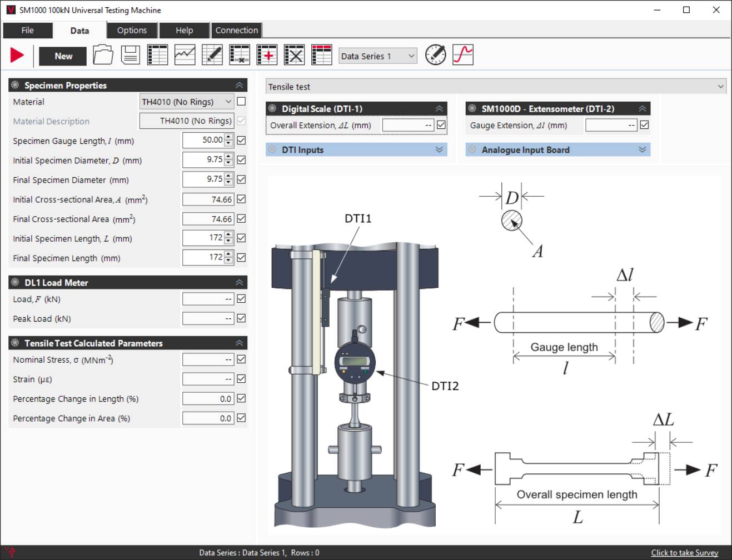This screenshot has height=560, width=732.
Task: Open the Tensile test type dropdown
Action: click(496, 87)
